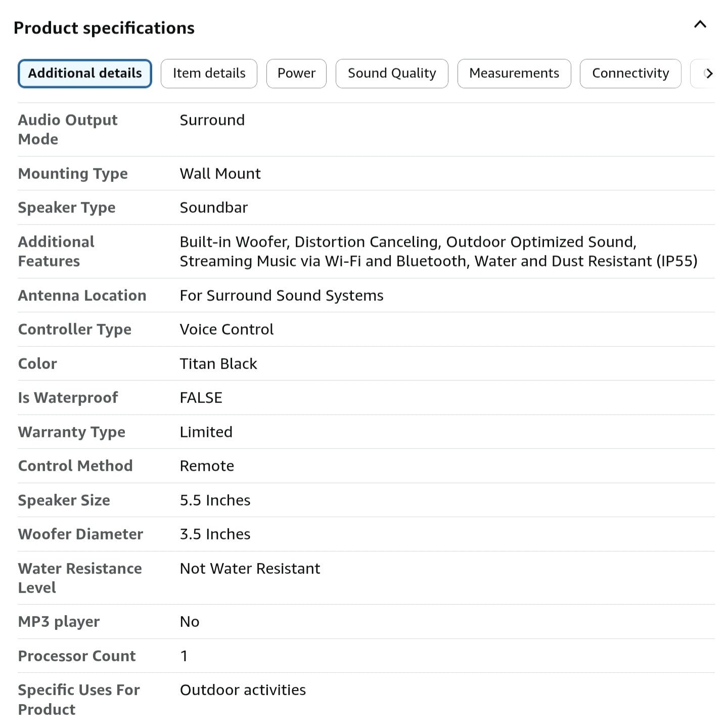Show the Sound Quality tab
Viewport: 728px width, 728px height.
coord(392,74)
